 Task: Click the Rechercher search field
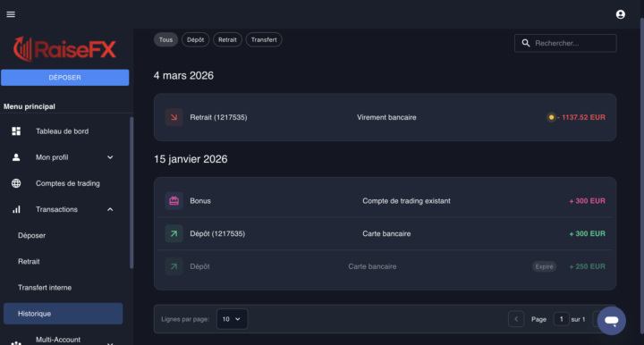click(x=565, y=43)
